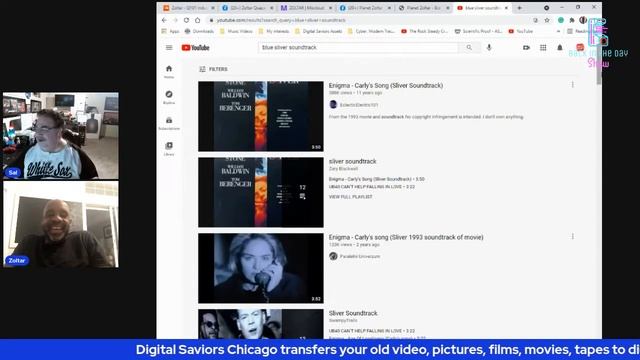Viewport: 640px width, 360px height.
Task: Switch to the Zoltar Facebook tab
Action: click(247, 8)
